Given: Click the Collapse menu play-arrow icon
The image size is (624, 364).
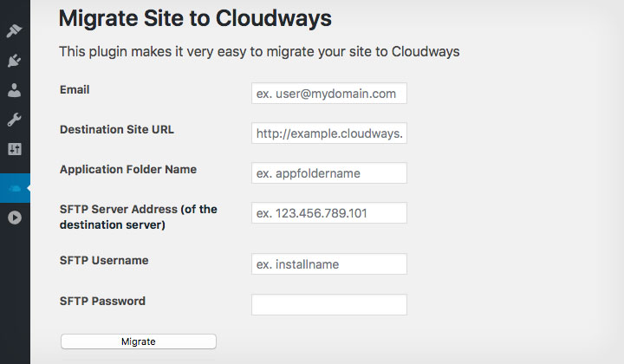Looking at the screenshot, I should (15, 218).
